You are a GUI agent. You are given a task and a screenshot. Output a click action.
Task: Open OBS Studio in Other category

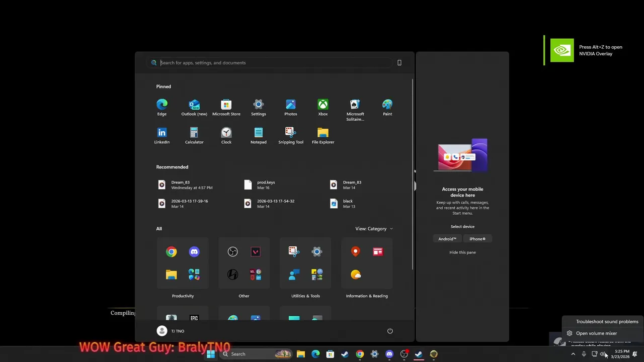click(x=232, y=251)
